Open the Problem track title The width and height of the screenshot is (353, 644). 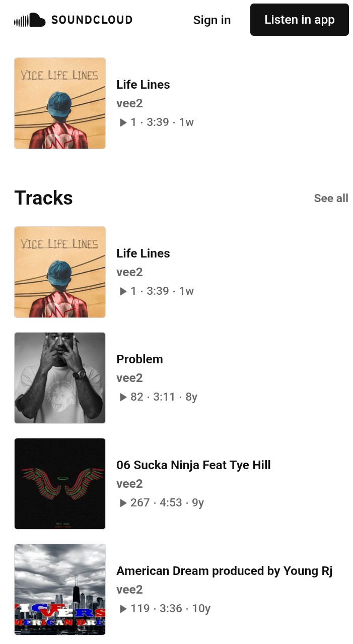[139, 359]
